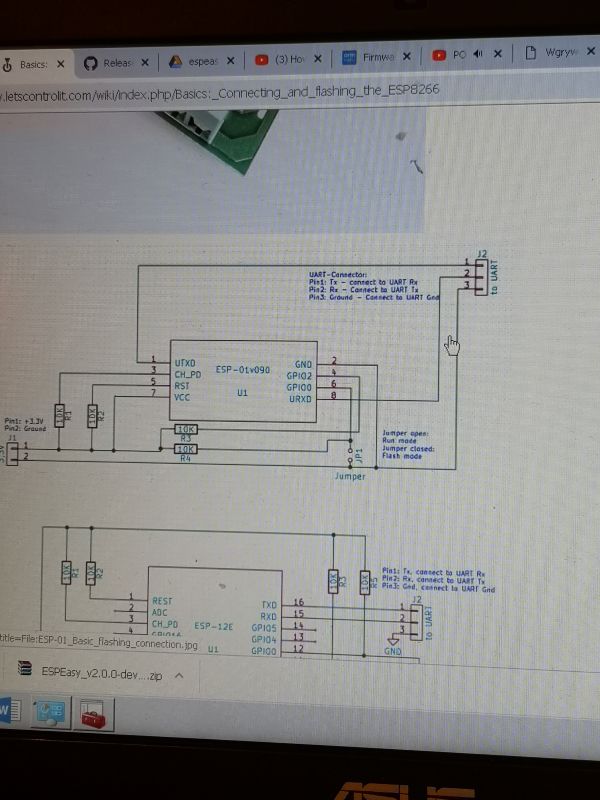Open the YouTube PO tab playing audio
The height and width of the screenshot is (800, 600).
pyautogui.click(x=468, y=55)
